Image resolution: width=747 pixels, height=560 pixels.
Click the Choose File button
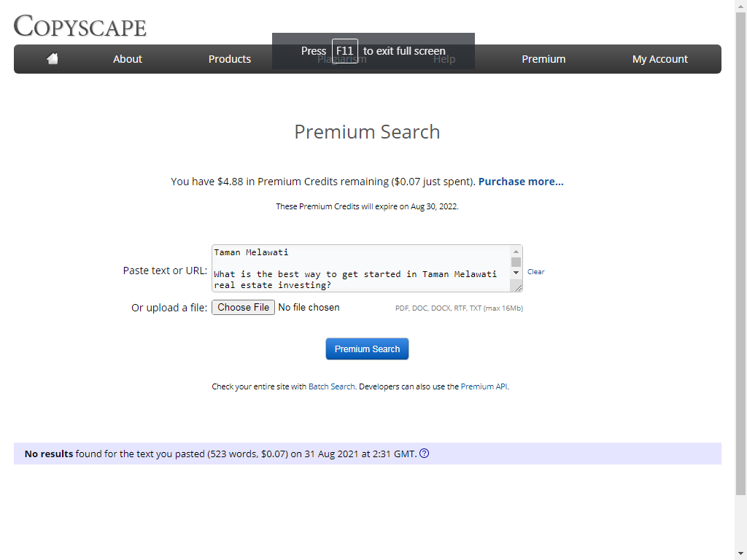coord(243,307)
